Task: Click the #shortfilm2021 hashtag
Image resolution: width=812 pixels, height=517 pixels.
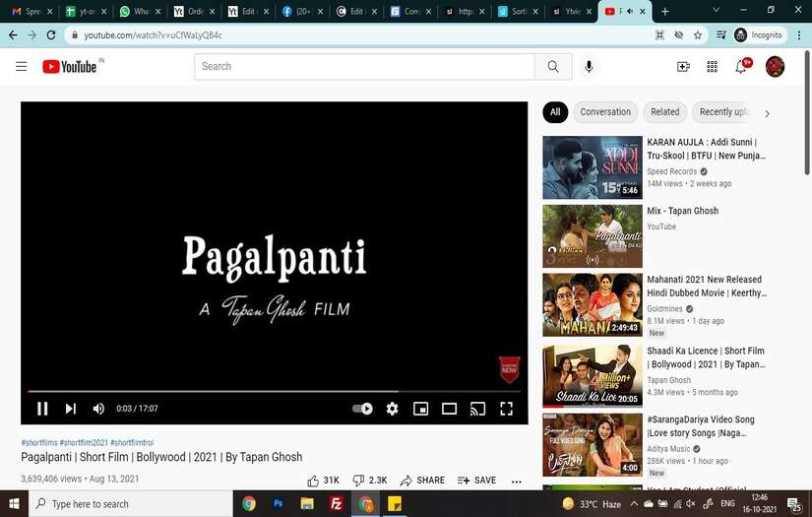Action: [84, 442]
